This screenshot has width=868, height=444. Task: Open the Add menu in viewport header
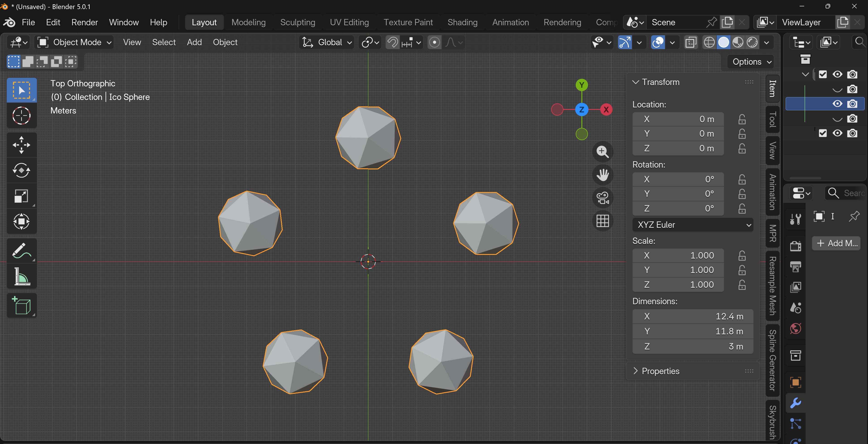(x=194, y=43)
